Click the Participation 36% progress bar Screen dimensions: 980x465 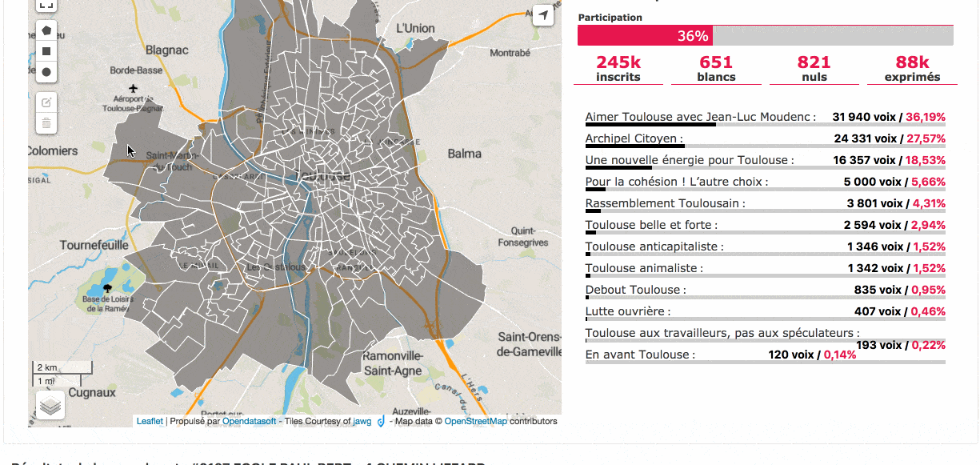click(765, 36)
